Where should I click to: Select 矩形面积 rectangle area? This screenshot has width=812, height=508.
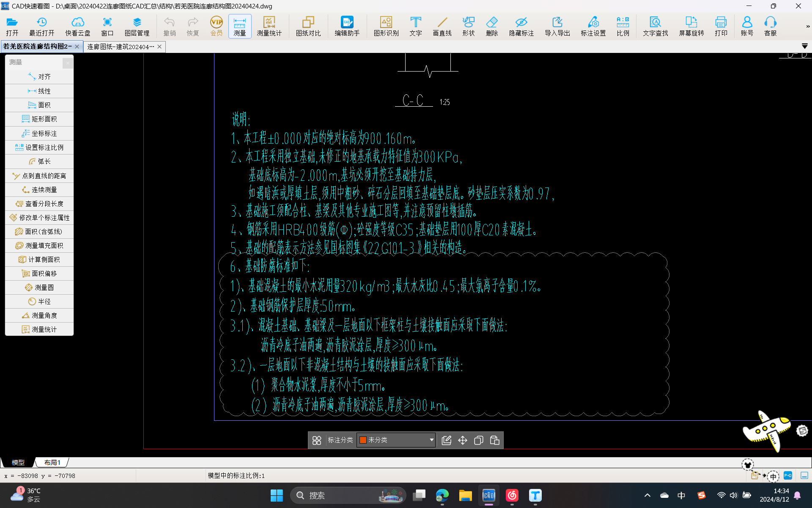click(39, 119)
